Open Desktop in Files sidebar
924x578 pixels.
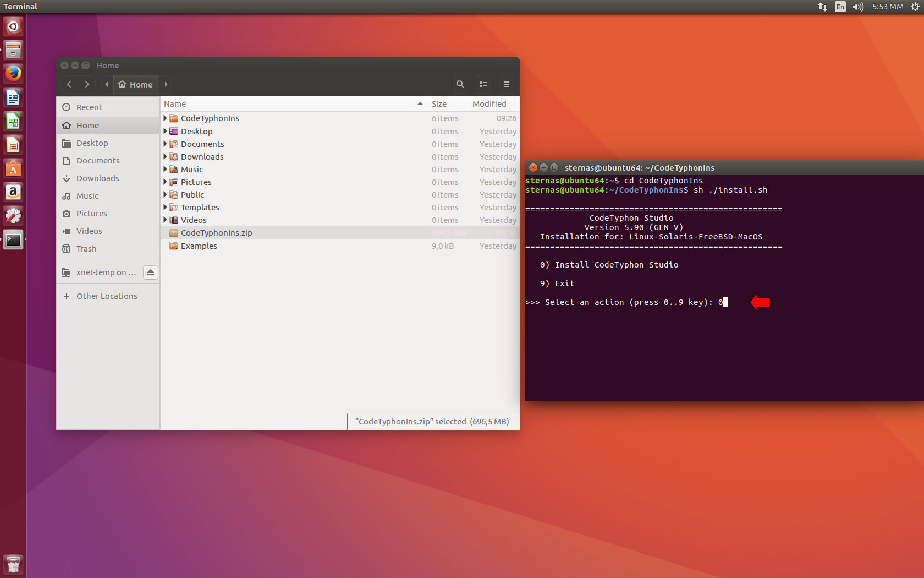pos(108,143)
